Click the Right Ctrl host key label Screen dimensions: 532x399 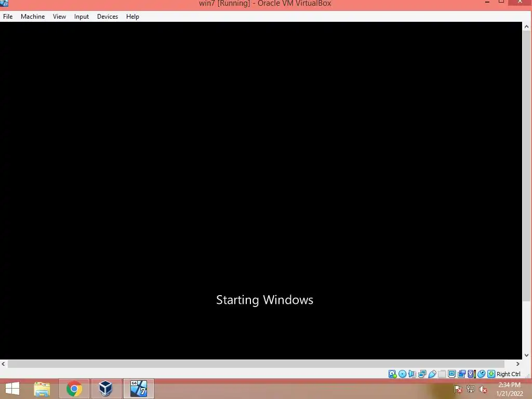click(x=508, y=374)
